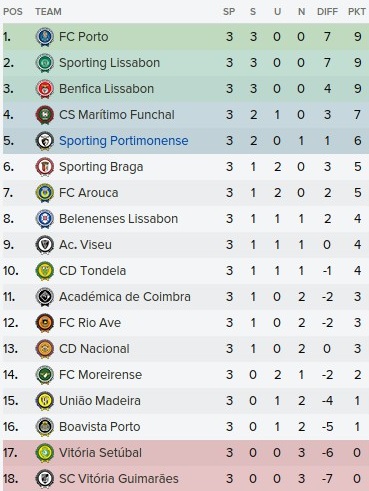Open the Sporting Portimonense team link
Screen dimensions: 369x491
tap(124, 141)
